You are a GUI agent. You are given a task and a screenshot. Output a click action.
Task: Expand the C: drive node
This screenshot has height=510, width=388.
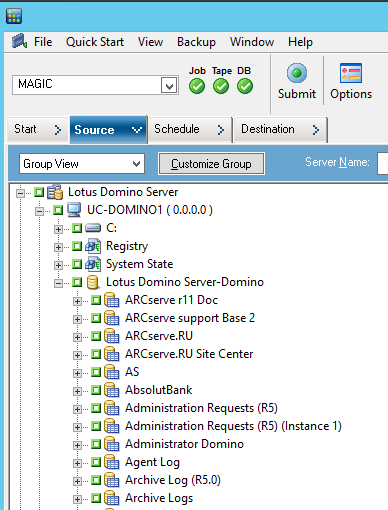[58, 229]
